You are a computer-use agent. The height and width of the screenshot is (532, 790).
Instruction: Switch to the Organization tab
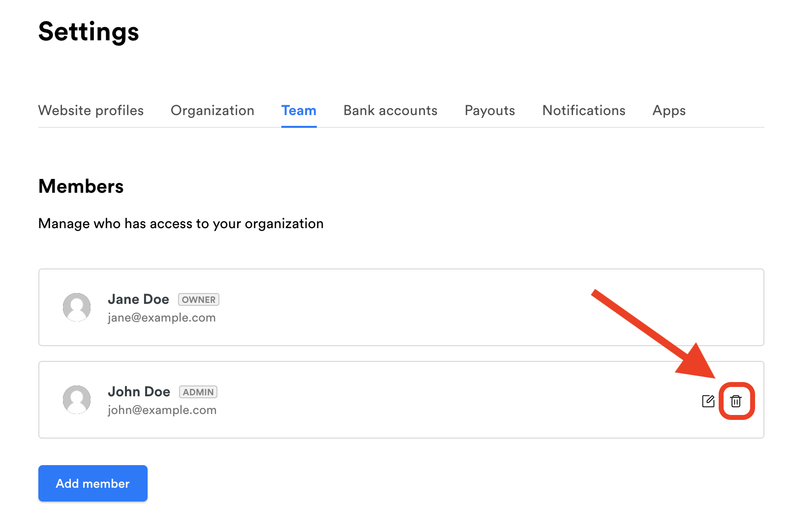click(213, 111)
